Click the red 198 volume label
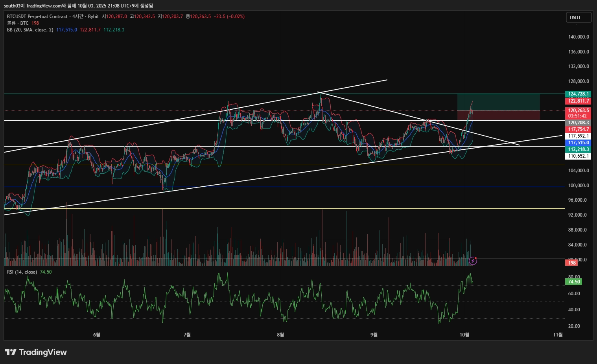597x364 pixels. 571,263
